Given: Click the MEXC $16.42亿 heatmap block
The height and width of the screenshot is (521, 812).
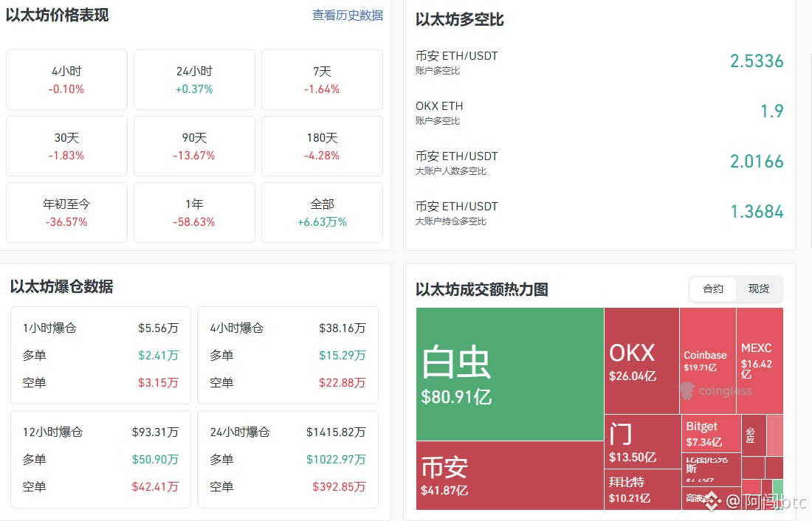Looking at the screenshot, I should tap(760, 360).
